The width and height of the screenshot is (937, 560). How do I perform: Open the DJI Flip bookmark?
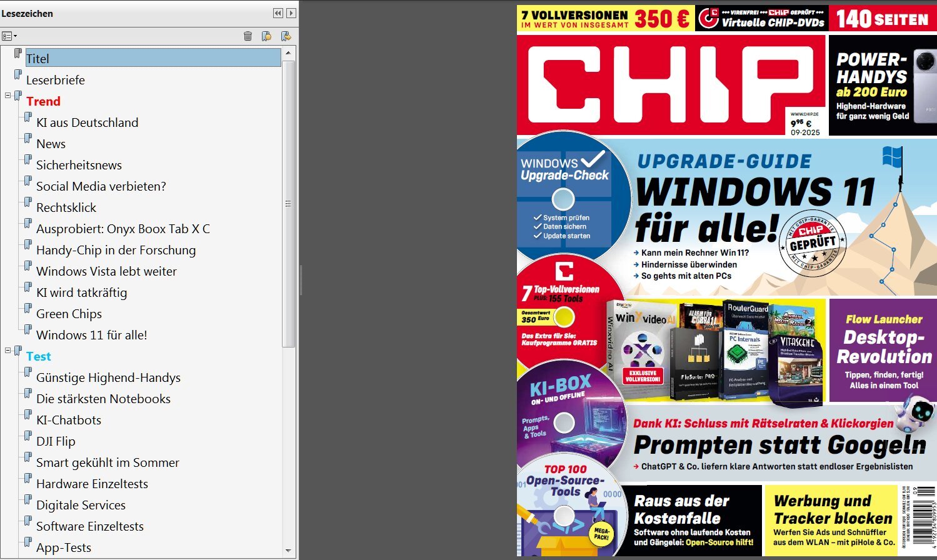tap(56, 441)
